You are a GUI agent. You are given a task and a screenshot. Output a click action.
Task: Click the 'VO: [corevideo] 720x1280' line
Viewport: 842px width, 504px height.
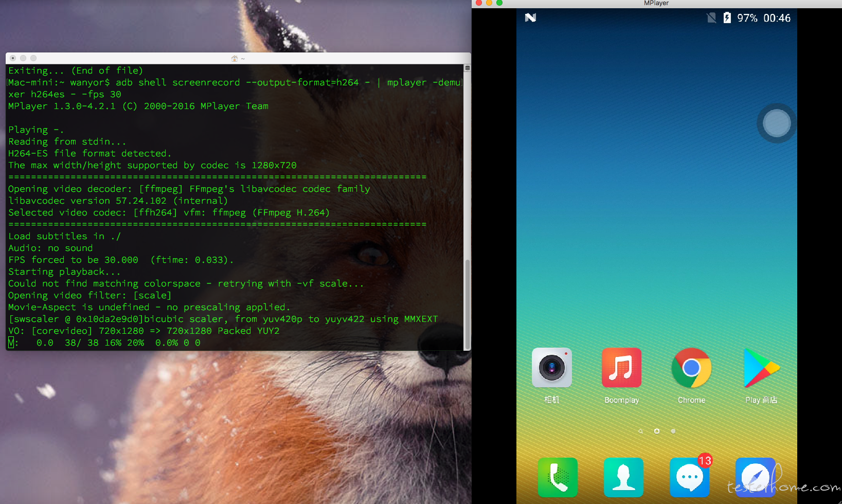click(144, 331)
